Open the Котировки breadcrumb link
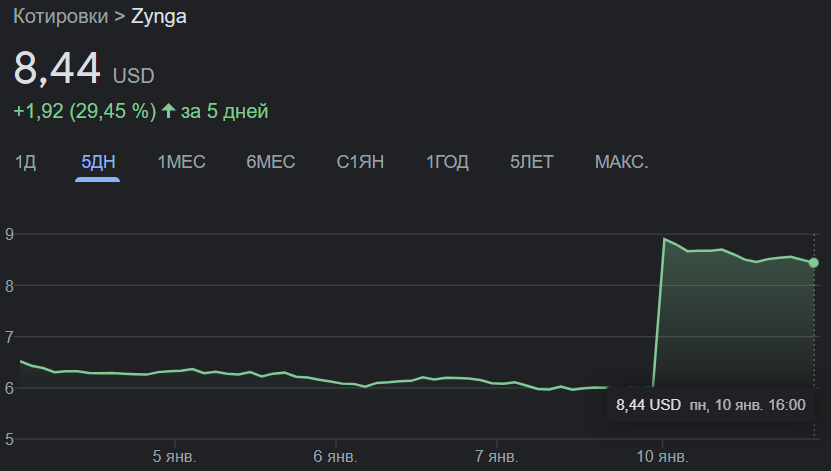 (x=60, y=16)
